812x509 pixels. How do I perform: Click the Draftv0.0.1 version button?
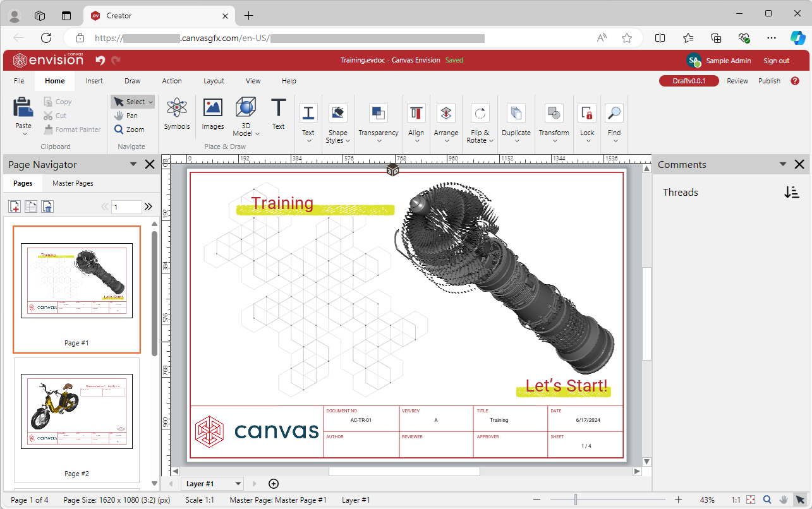[x=689, y=81]
